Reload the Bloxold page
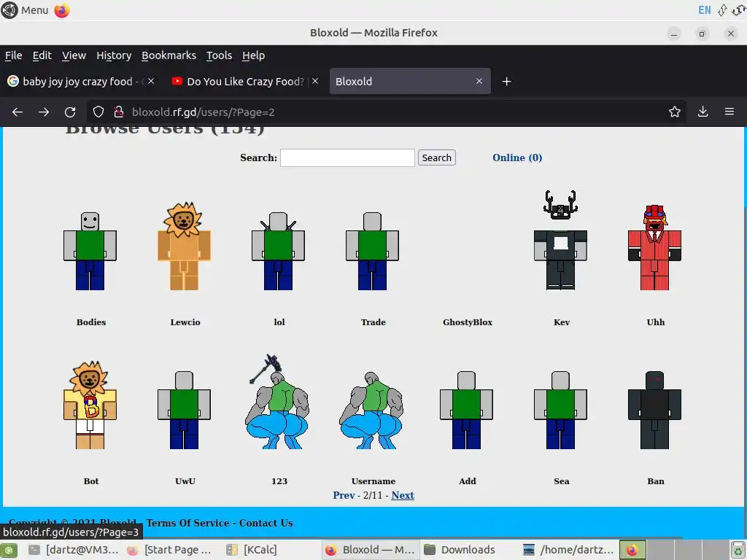 pyautogui.click(x=70, y=112)
